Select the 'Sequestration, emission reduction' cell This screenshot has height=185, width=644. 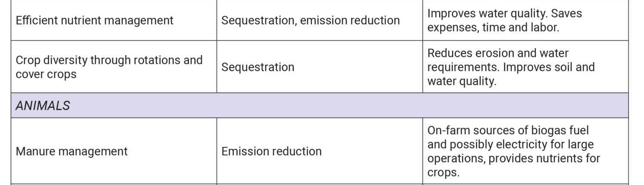tap(310, 20)
